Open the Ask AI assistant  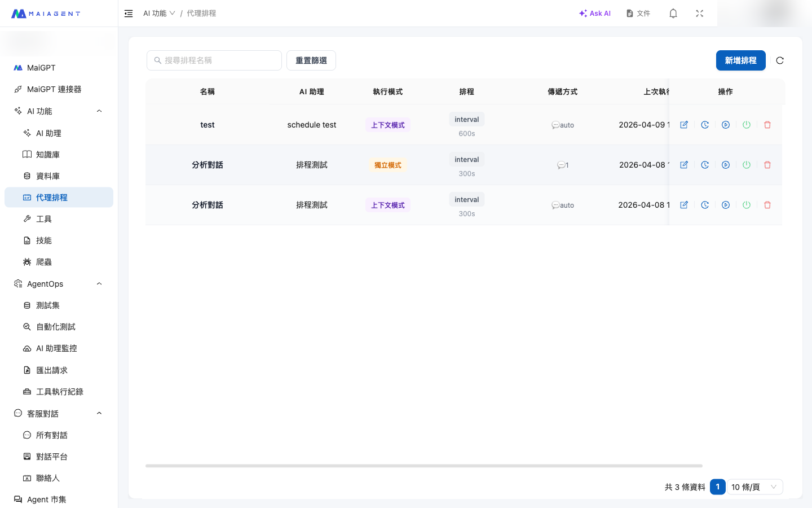pyautogui.click(x=595, y=14)
